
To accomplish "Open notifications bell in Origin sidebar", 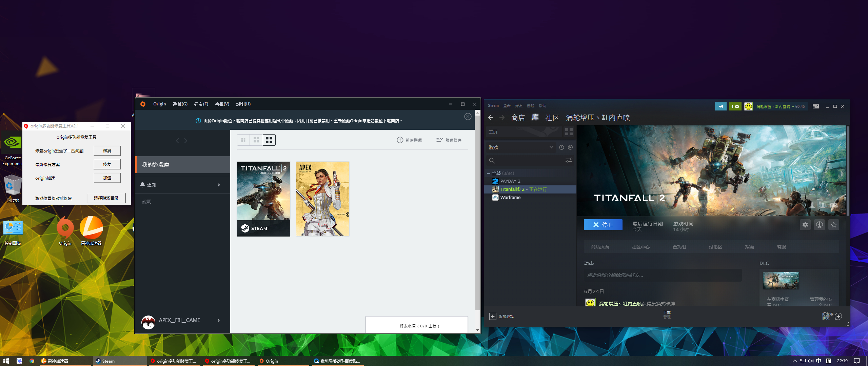I will (142, 185).
